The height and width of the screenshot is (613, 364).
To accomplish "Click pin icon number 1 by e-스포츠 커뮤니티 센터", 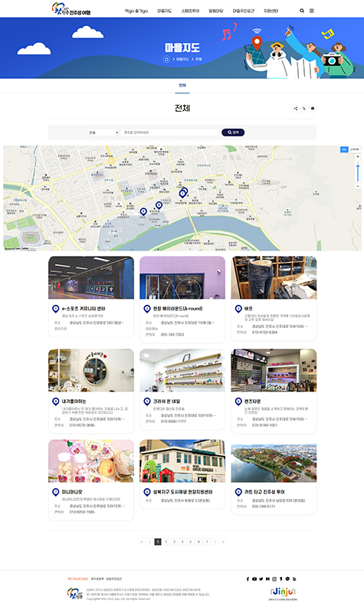I will pyautogui.click(x=55, y=309).
